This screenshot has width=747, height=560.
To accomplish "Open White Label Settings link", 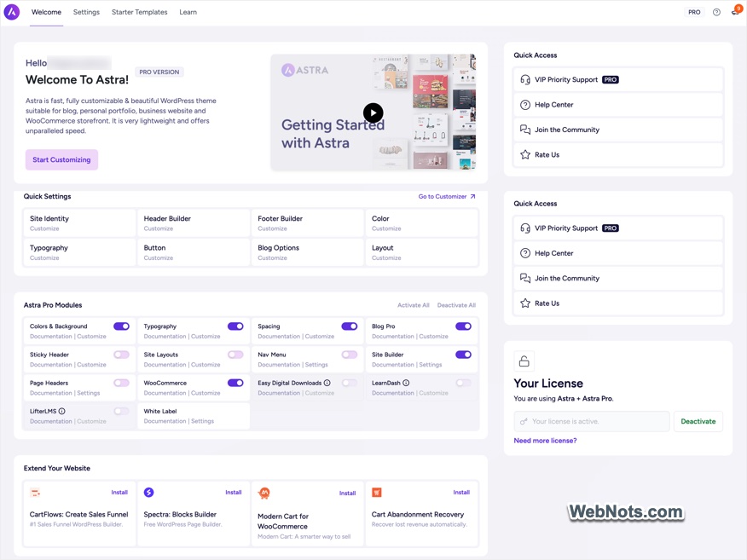I will [x=202, y=421].
